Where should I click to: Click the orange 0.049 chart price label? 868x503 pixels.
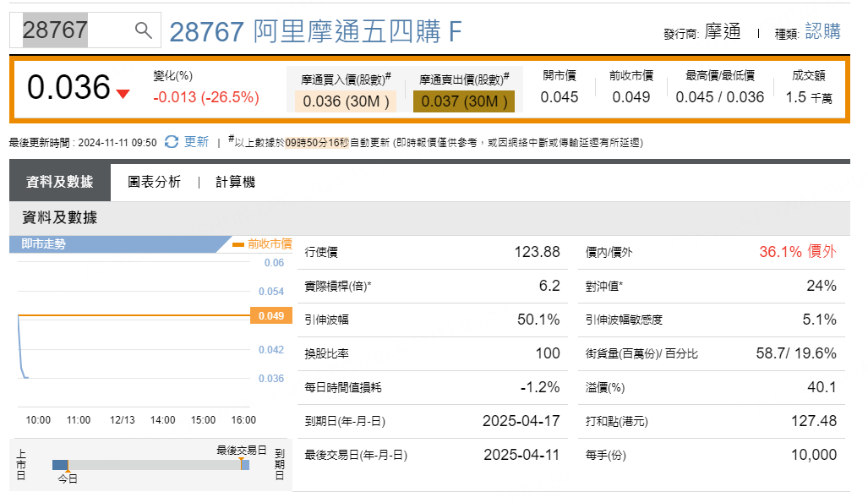[271, 316]
